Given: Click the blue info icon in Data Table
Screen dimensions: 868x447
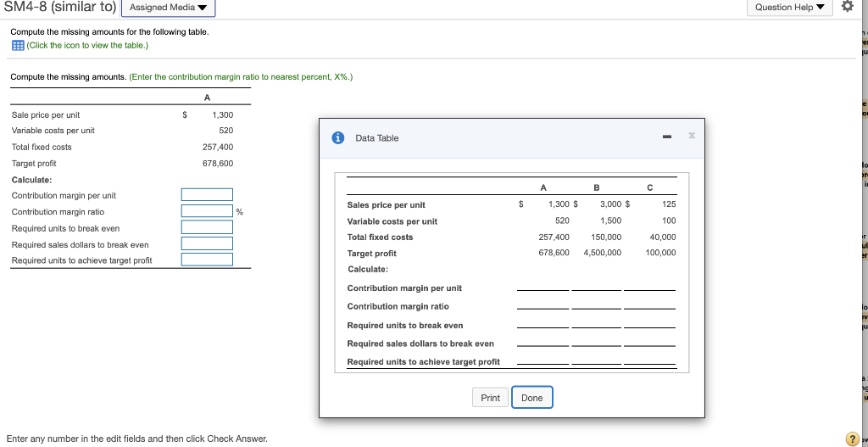Looking at the screenshot, I should [337, 138].
